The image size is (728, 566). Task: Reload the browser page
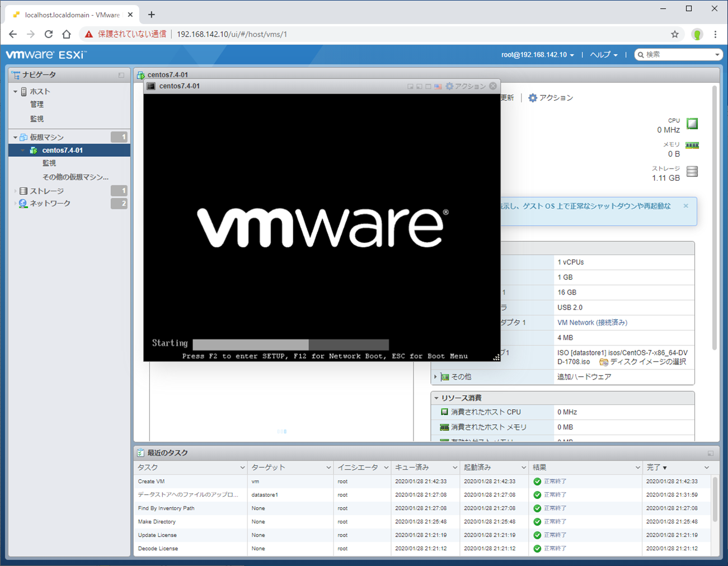(x=49, y=34)
